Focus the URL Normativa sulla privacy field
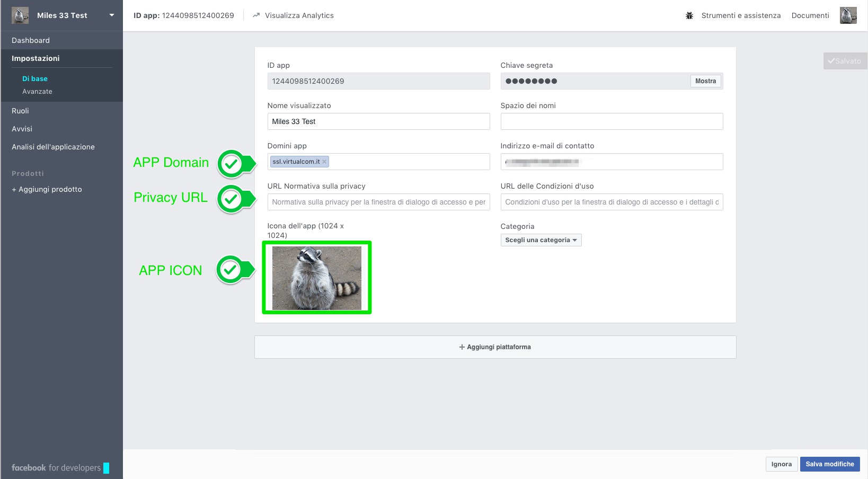 pos(378,202)
